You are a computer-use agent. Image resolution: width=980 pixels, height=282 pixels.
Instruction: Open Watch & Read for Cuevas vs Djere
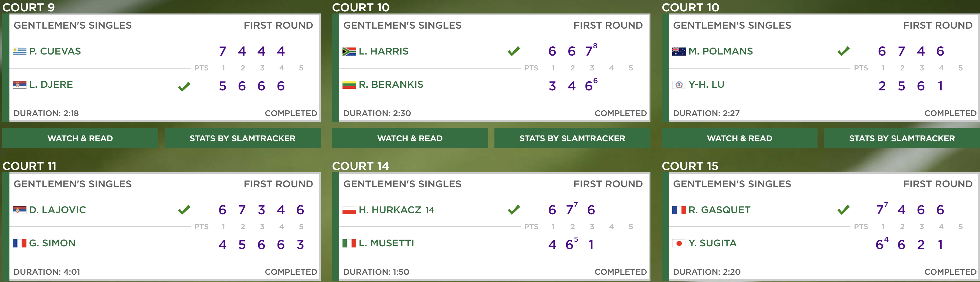tap(80, 138)
